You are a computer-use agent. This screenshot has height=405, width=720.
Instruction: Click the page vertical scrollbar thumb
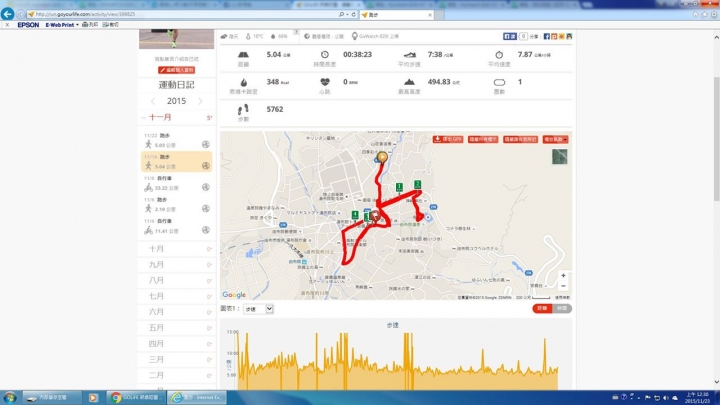click(x=716, y=138)
